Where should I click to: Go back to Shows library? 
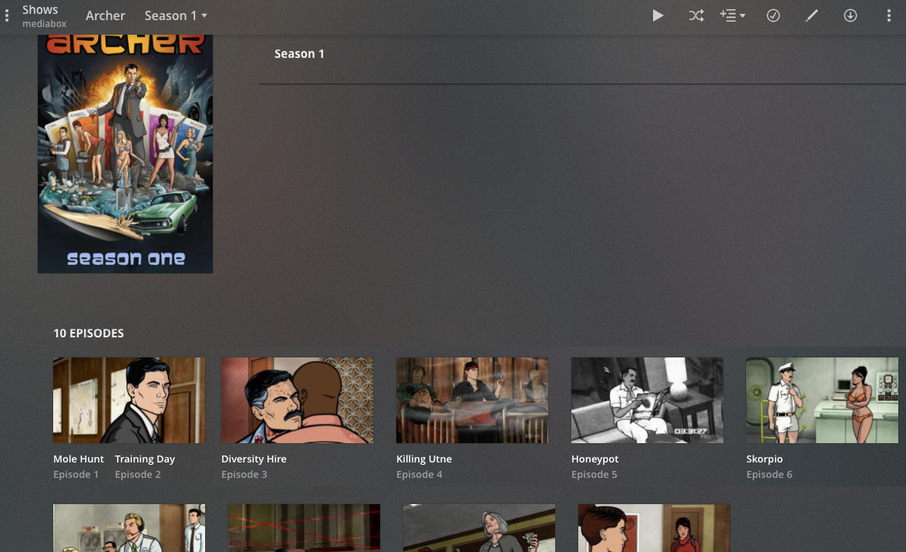40,10
